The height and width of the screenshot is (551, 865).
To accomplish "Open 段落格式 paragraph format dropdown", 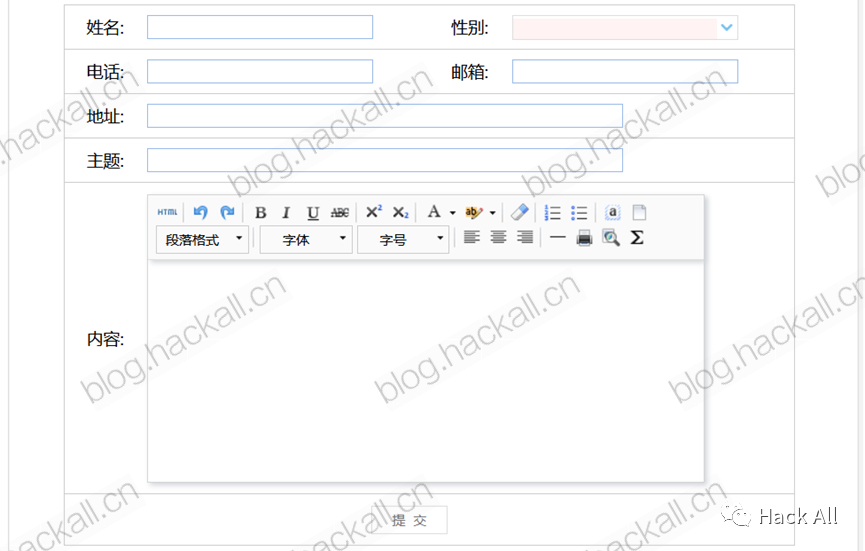I will tap(202, 239).
